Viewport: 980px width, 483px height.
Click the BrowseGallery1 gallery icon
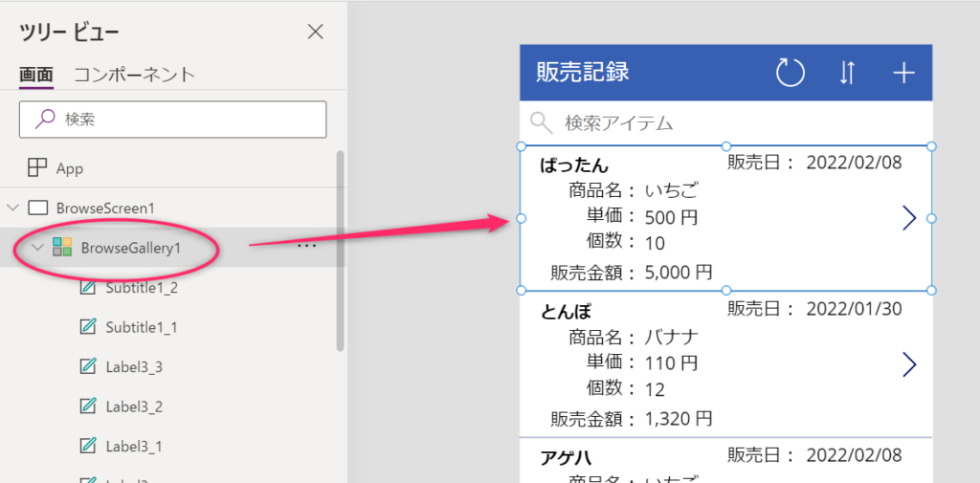[x=62, y=247]
